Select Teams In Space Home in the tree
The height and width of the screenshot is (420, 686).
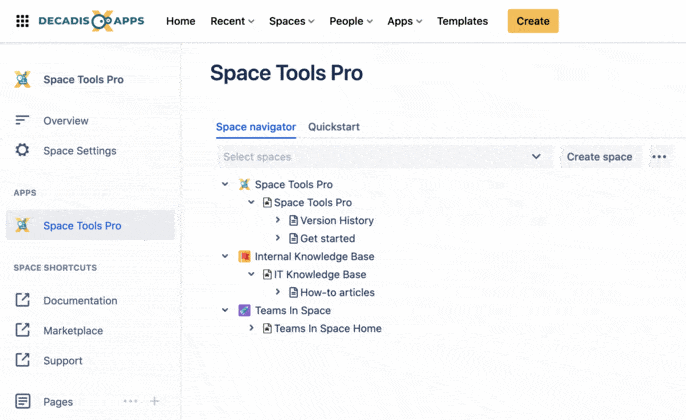tap(328, 328)
